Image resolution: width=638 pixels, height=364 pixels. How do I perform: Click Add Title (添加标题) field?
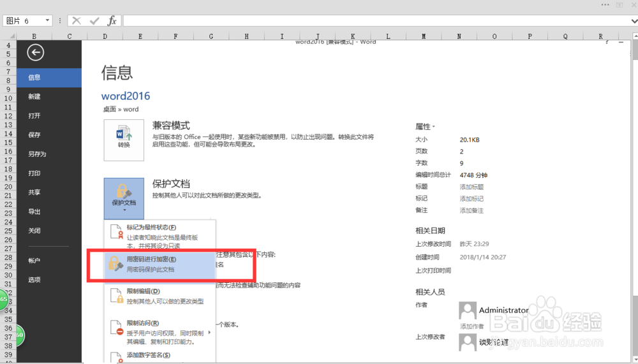pyautogui.click(x=471, y=187)
